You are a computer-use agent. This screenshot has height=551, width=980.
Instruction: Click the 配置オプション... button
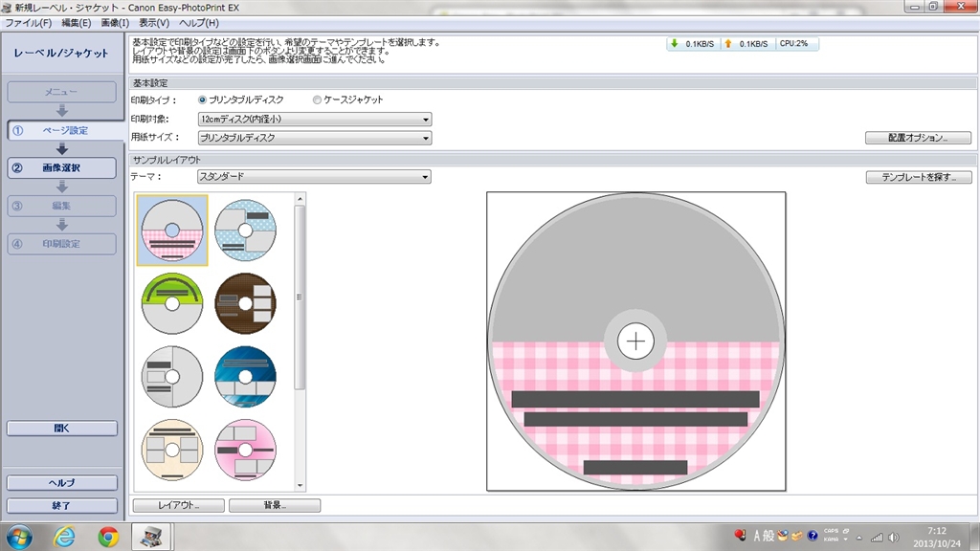[918, 138]
